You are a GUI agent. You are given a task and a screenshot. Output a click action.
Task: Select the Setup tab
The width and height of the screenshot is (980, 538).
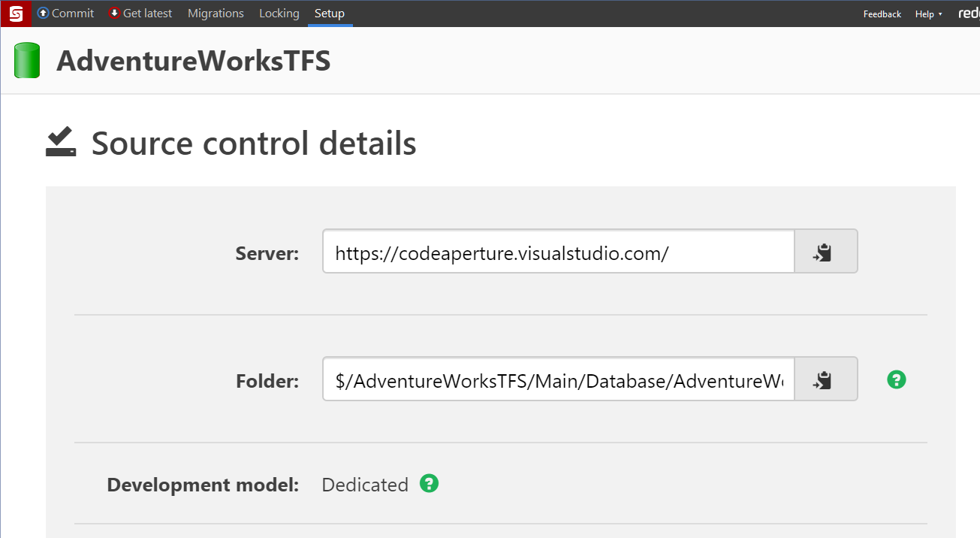click(330, 14)
